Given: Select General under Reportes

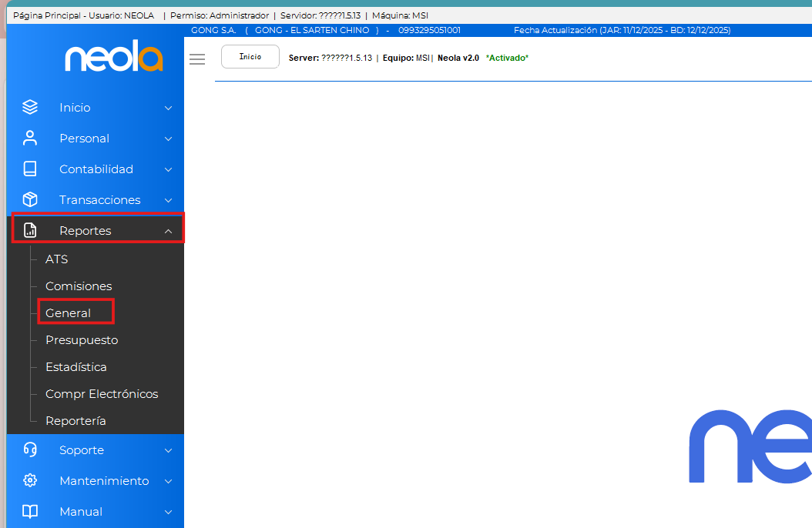Looking at the screenshot, I should click(69, 313).
